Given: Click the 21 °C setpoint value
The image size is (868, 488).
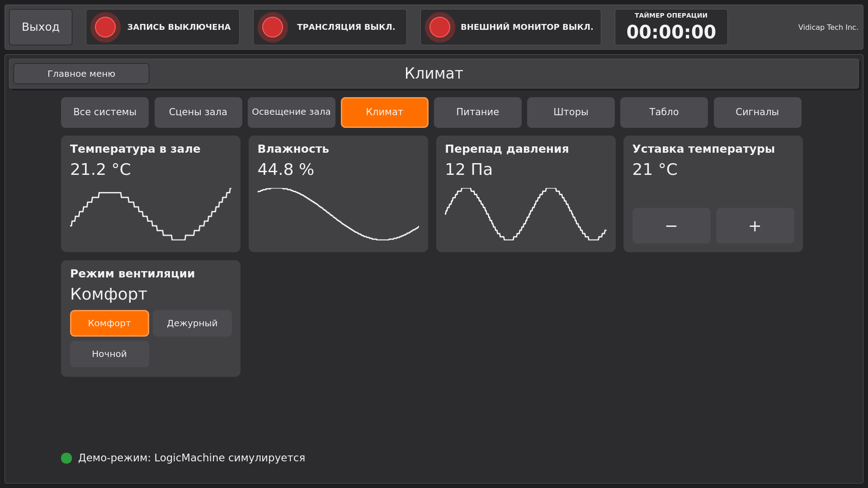Looking at the screenshot, I should click(x=655, y=169).
